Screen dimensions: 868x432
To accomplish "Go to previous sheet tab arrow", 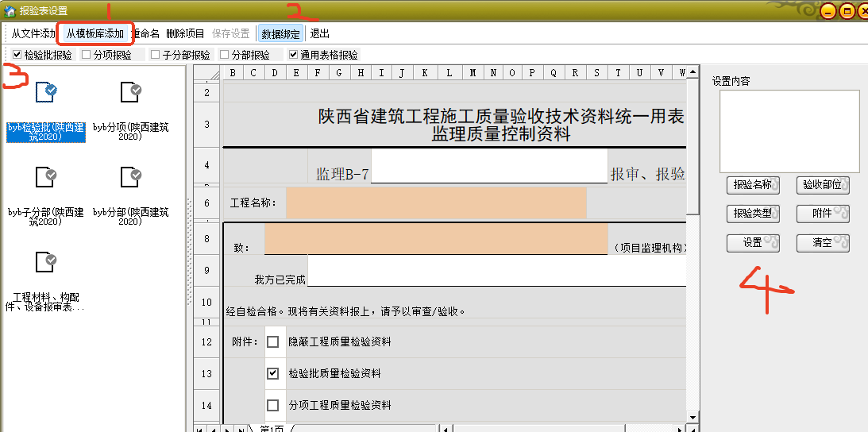I will click(214, 430).
